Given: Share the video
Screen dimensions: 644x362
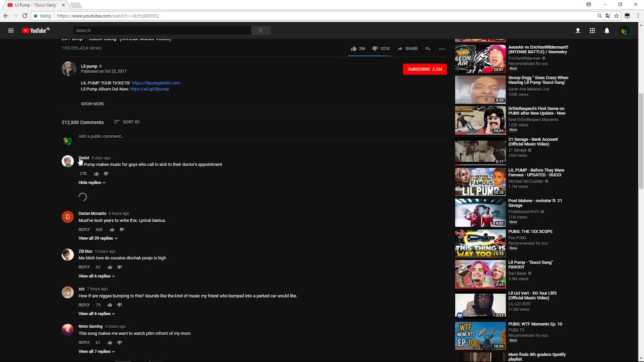Looking at the screenshot, I should tap(408, 49).
